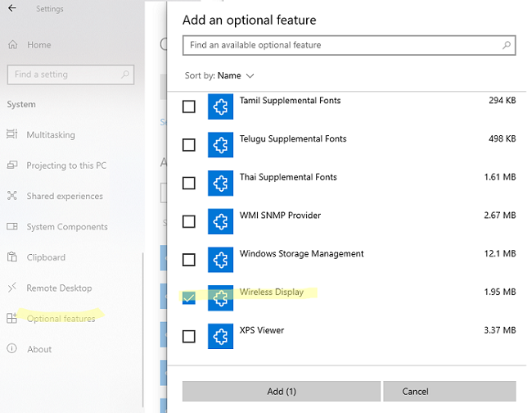The image size is (532, 413).
Task: Click the Clipboard sidebar icon
Action: pos(12,256)
